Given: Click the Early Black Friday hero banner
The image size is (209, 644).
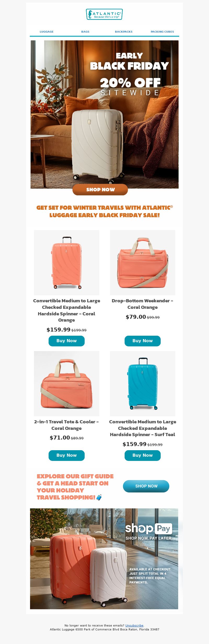Looking at the screenshot, I should 104,114.
